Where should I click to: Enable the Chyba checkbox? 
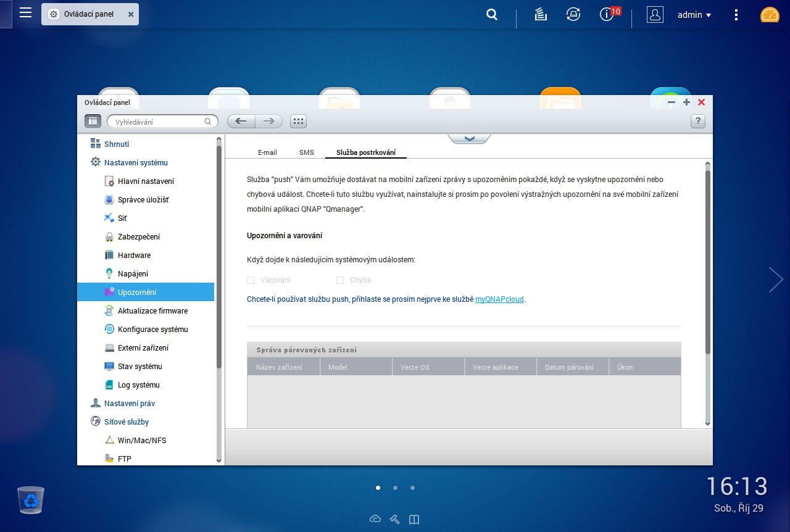click(340, 280)
